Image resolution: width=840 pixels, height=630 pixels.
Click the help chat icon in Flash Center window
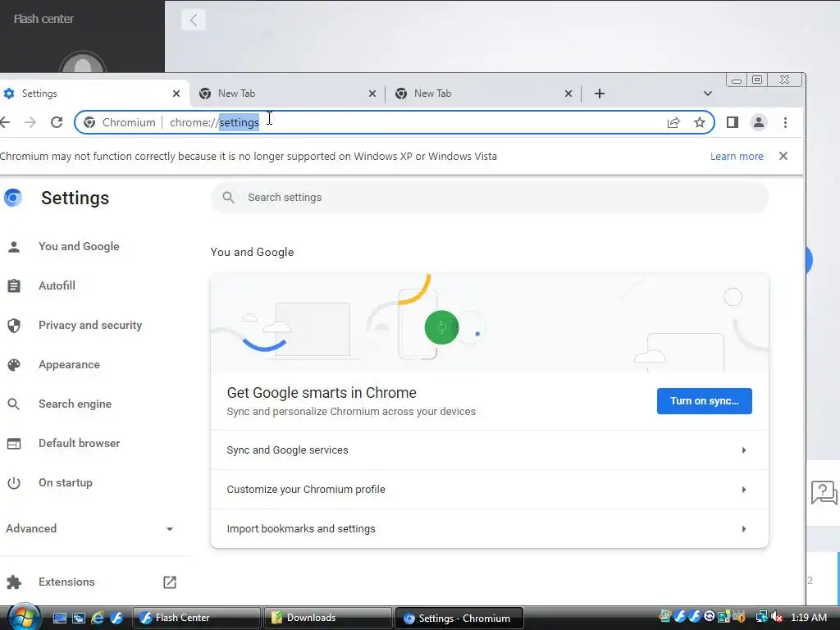tap(824, 492)
